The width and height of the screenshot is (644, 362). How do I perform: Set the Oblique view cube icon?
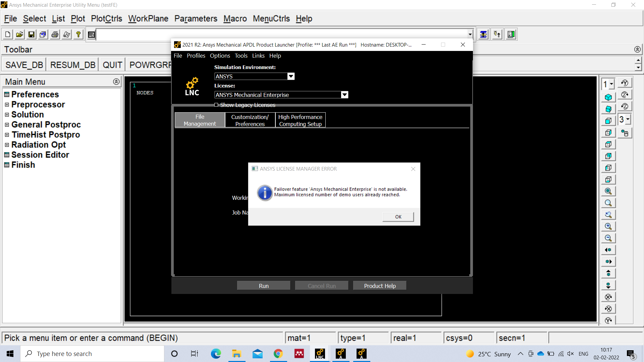(608, 109)
